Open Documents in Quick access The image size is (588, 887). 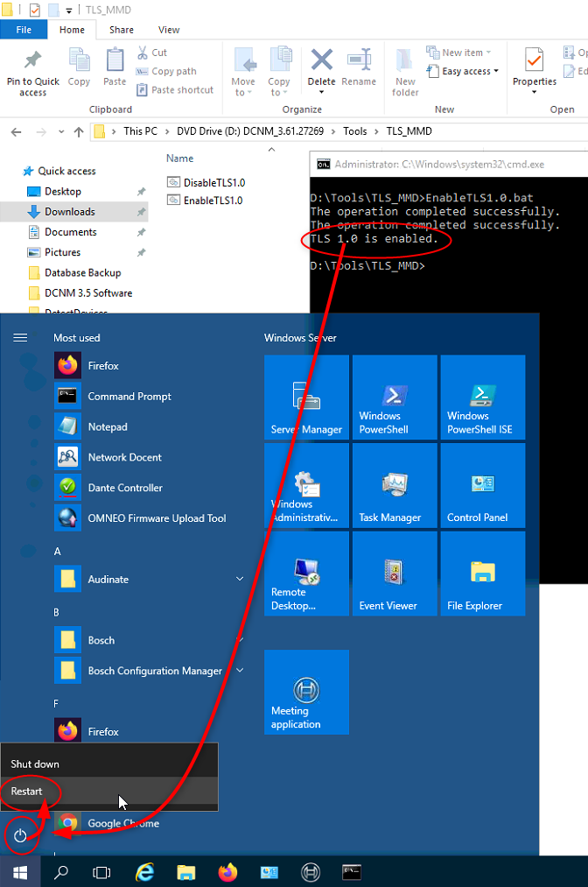74,232
